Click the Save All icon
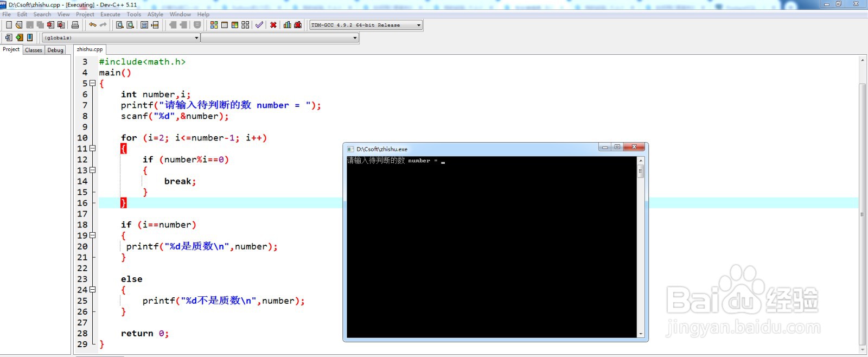Viewport: 868px width, 357px height. (40, 25)
